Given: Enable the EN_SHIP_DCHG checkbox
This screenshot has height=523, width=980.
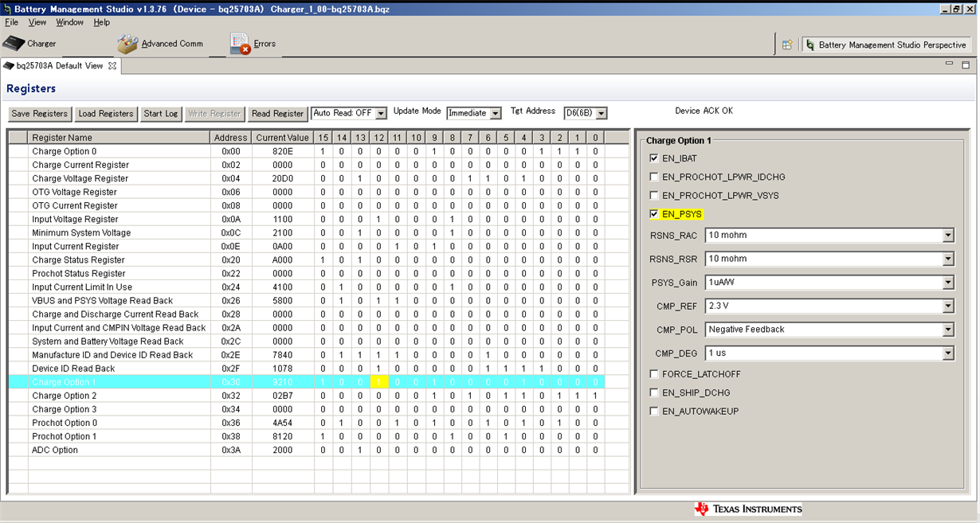Looking at the screenshot, I should 654,392.
